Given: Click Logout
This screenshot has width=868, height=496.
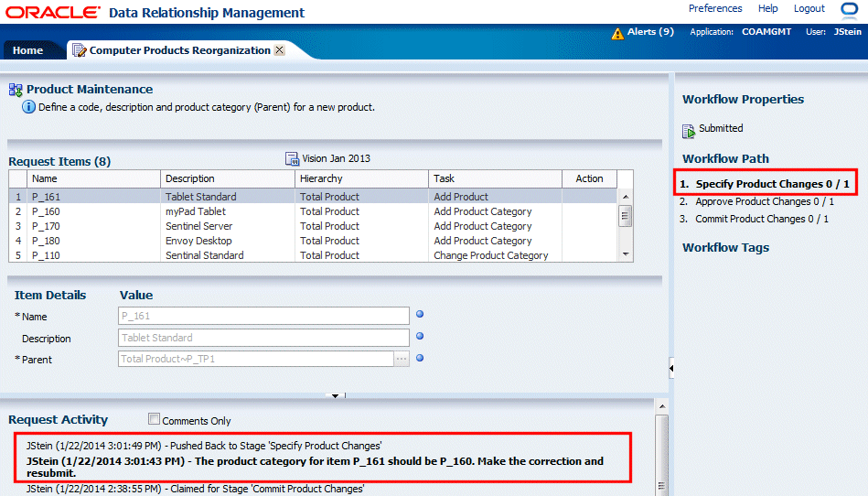Looking at the screenshot, I should pyautogui.click(x=809, y=8).
